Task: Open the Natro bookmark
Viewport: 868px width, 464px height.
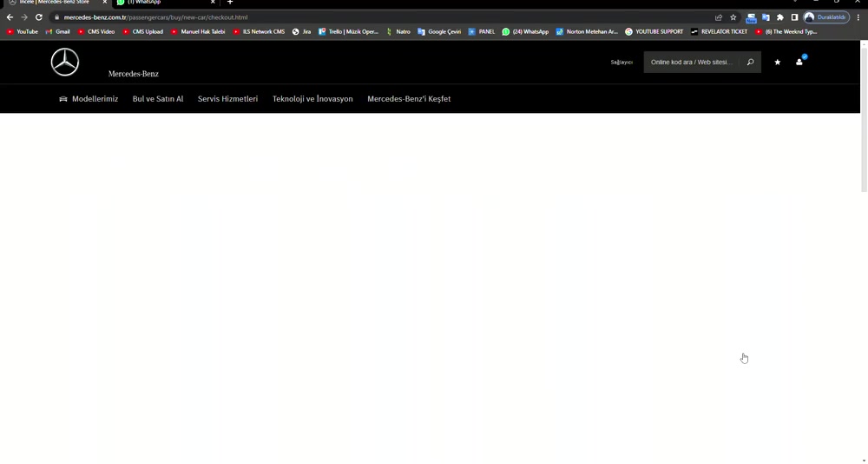Action: click(x=398, y=31)
